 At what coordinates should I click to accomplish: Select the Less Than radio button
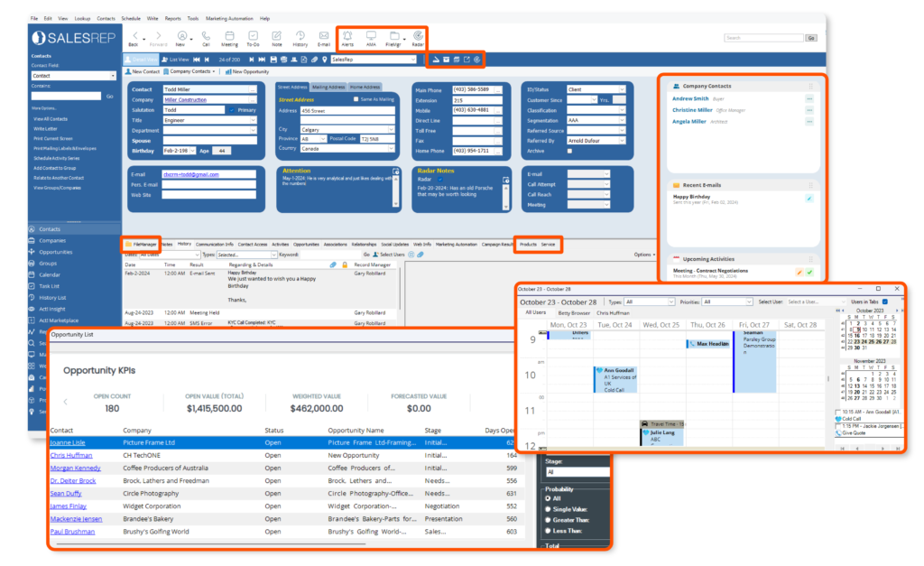548,531
